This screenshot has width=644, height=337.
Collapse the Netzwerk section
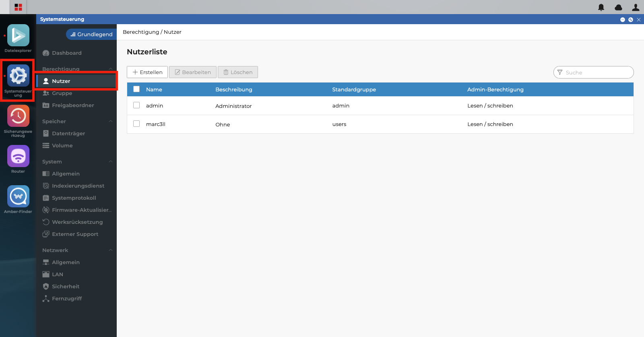110,250
